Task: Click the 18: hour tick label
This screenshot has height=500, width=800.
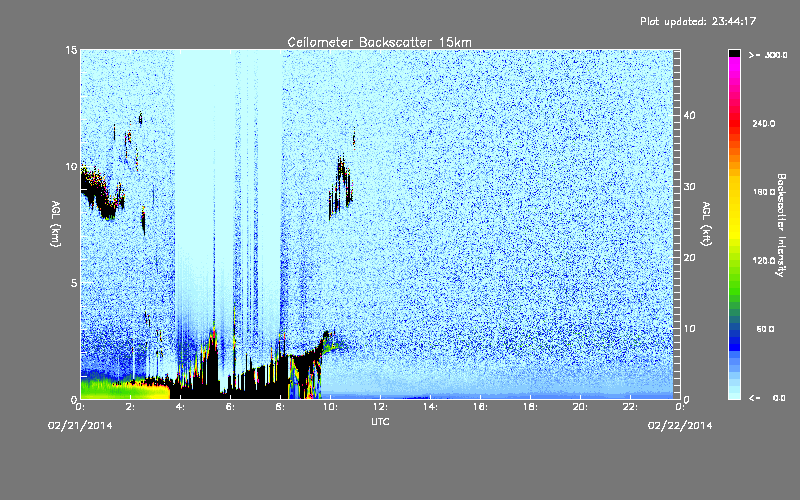Action: (530, 407)
